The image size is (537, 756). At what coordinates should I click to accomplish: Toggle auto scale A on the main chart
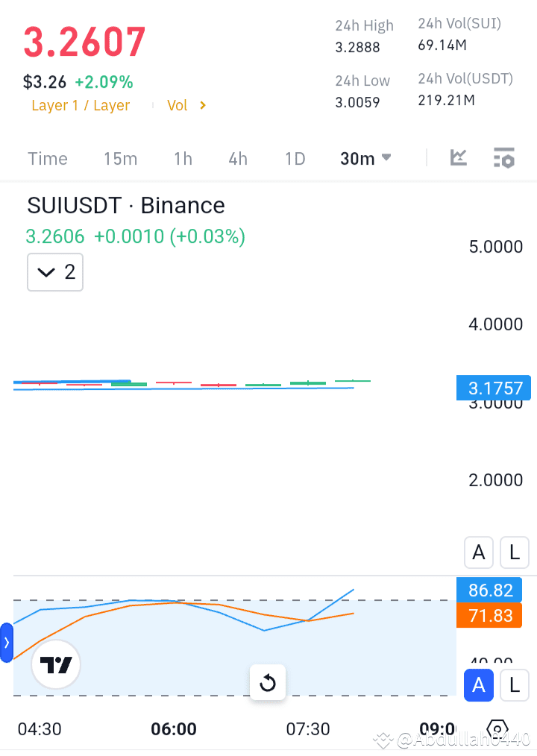click(x=478, y=552)
